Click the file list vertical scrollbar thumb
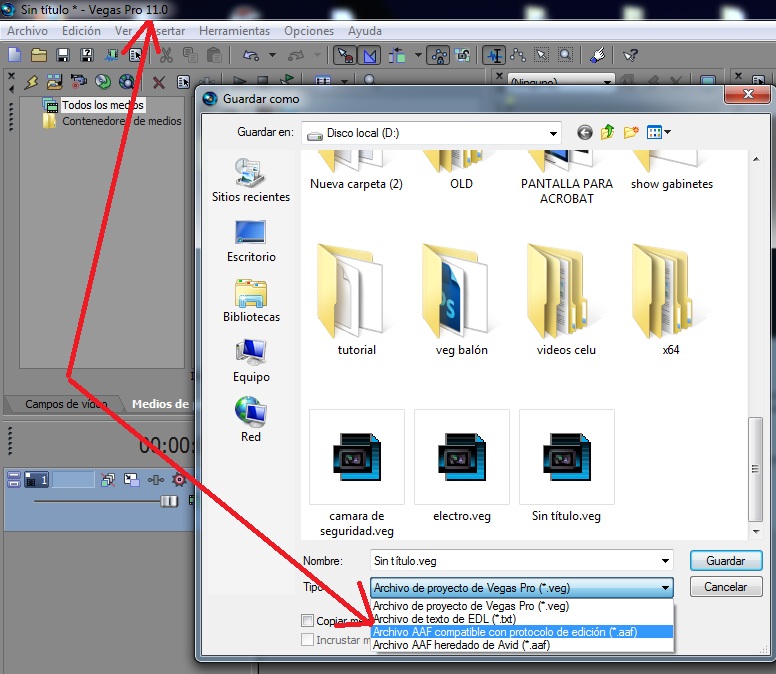Image resolution: width=776 pixels, height=674 pixels. 755,469
